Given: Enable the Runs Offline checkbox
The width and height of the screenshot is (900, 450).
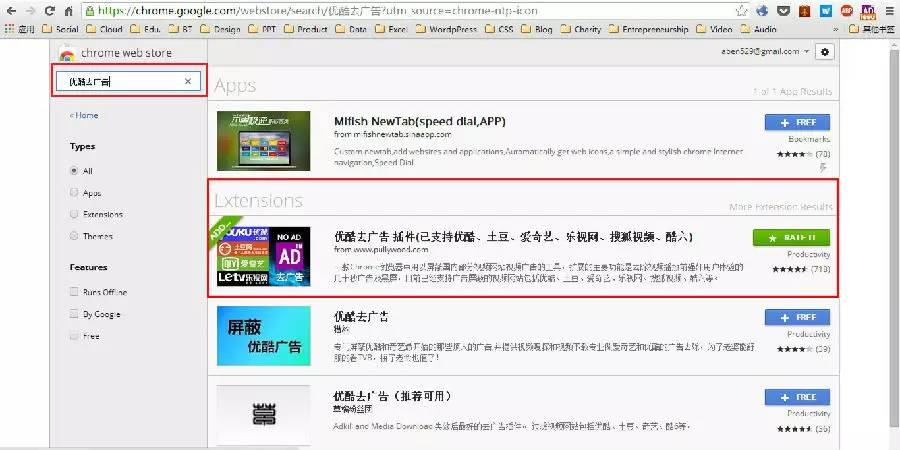Looking at the screenshot, I should (74, 292).
